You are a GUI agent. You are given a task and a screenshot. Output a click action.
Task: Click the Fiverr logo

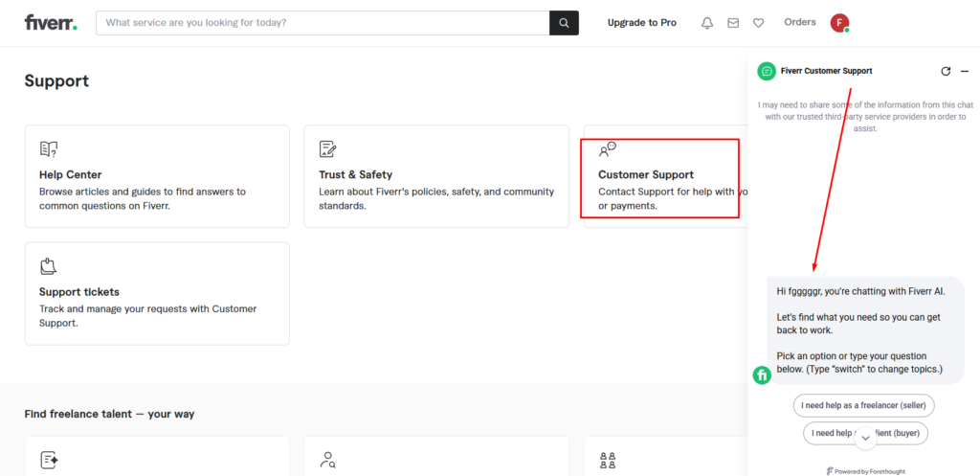tap(52, 23)
